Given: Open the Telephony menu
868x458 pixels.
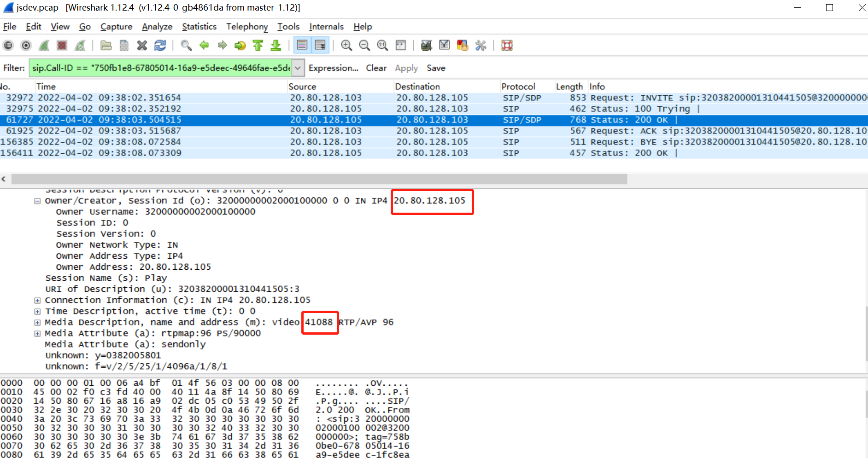Looking at the screenshot, I should pos(246,27).
